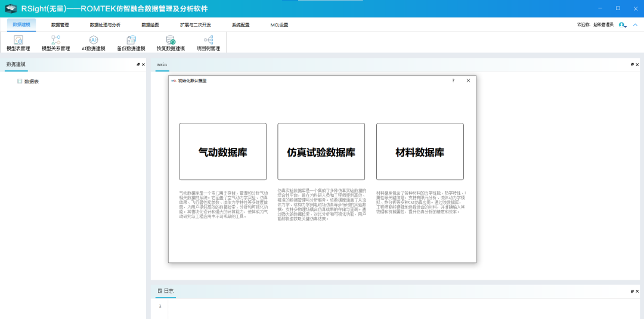Open 模型表管理 tool in the ribbon

pos(18,43)
